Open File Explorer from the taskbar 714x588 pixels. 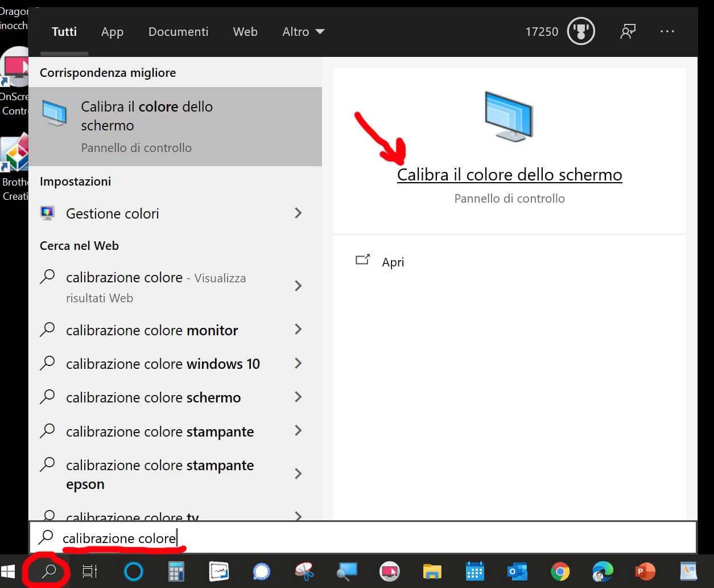pyautogui.click(x=432, y=571)
